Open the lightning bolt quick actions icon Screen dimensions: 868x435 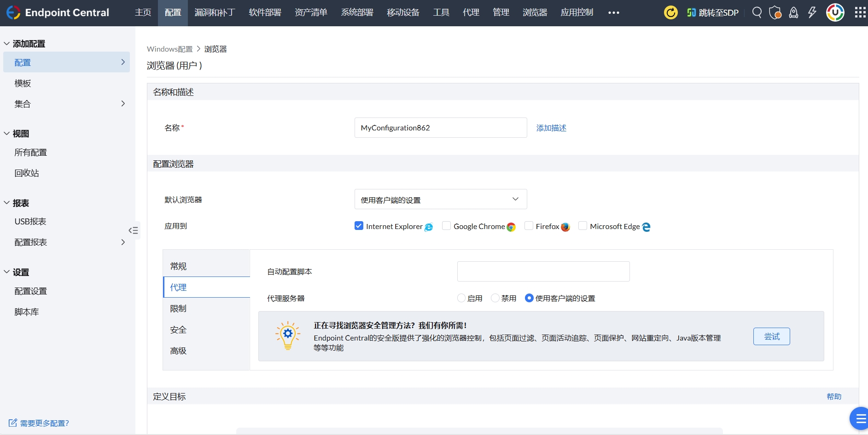(812, 12)
